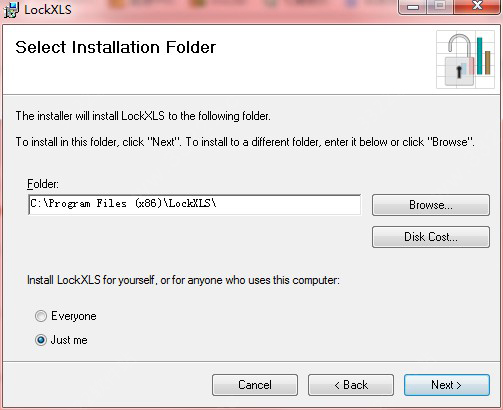Click the grayed-out maximize window button
Image resolution: width=503 pixels, height=410 pixels.
[x=440, y=6]
